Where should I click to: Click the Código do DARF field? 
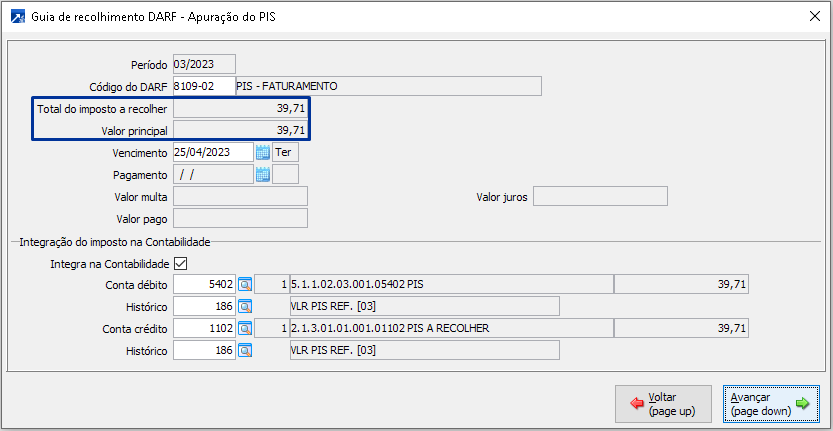tap(203, 86)
